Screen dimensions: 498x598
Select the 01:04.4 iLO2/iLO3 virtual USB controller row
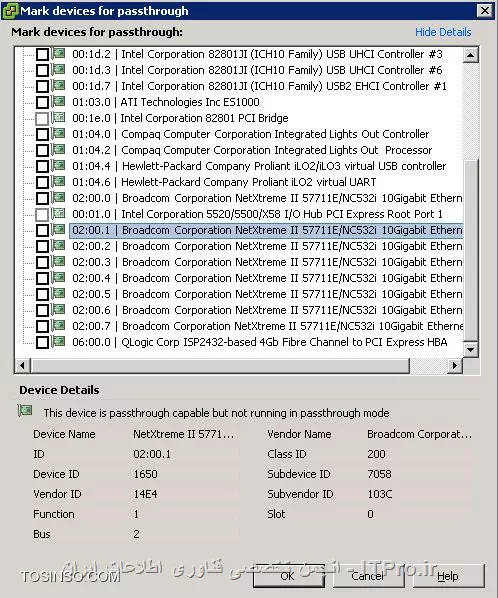point(259,166)
